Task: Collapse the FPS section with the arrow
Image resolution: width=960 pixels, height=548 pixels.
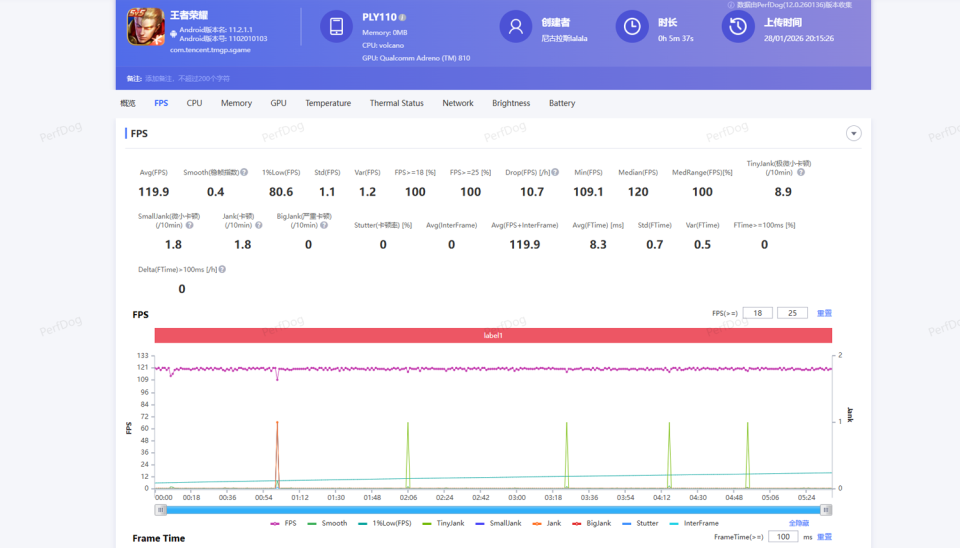Action: 853,133
